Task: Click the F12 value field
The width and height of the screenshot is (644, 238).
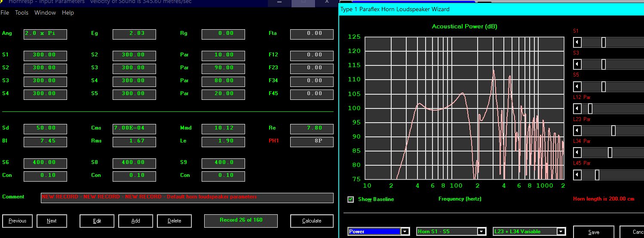Action: (312, 56)
